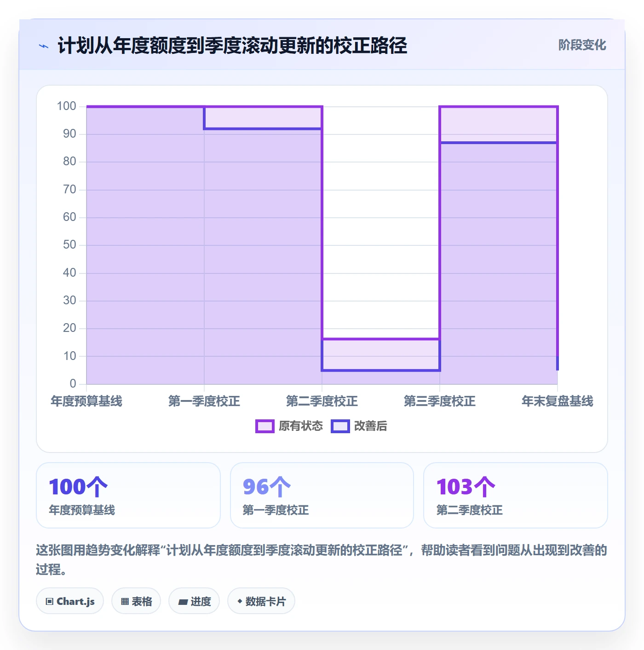Open the 103个 第二季度校正 card
Viewport: 644px width, 650px height.
coord(515,495)
